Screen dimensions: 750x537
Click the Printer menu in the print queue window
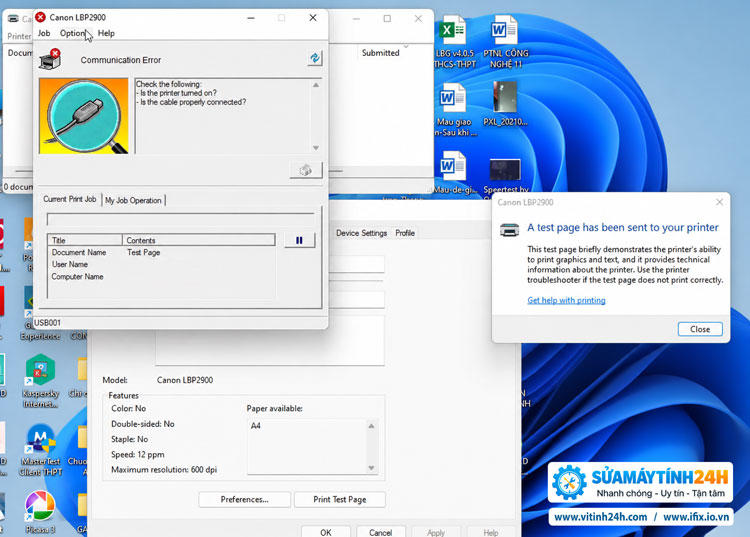[19, 36]
